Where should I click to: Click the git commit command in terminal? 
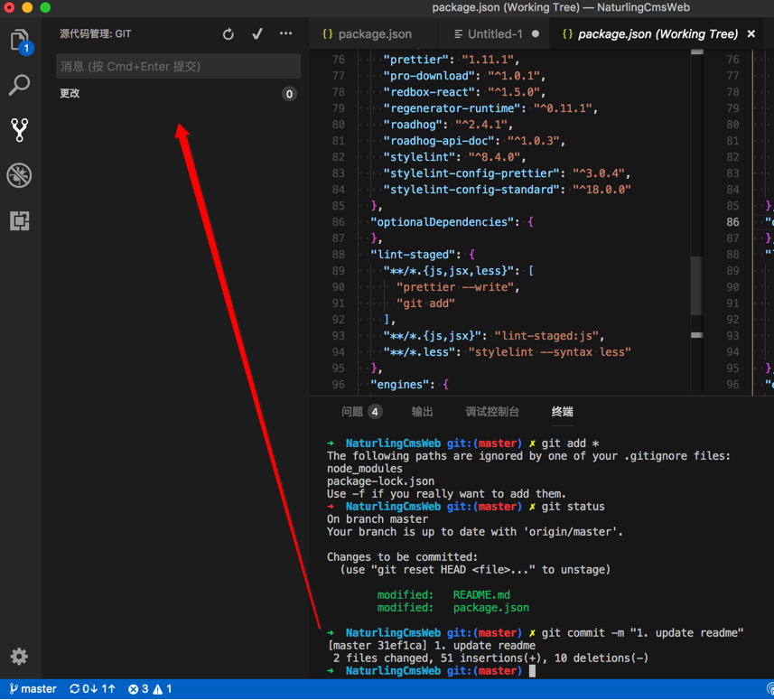pyautogui.click(x=642, y=633)
